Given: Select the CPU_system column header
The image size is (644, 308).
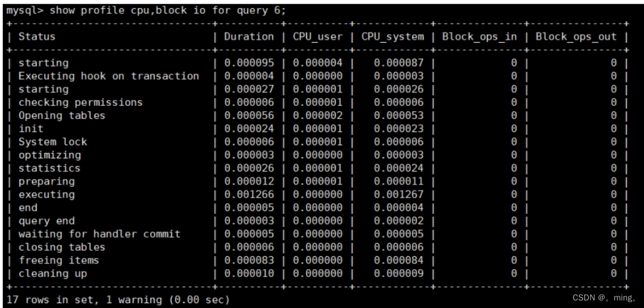Looking at the screenshot, I should pyautogui.click(x=392, y=37).
